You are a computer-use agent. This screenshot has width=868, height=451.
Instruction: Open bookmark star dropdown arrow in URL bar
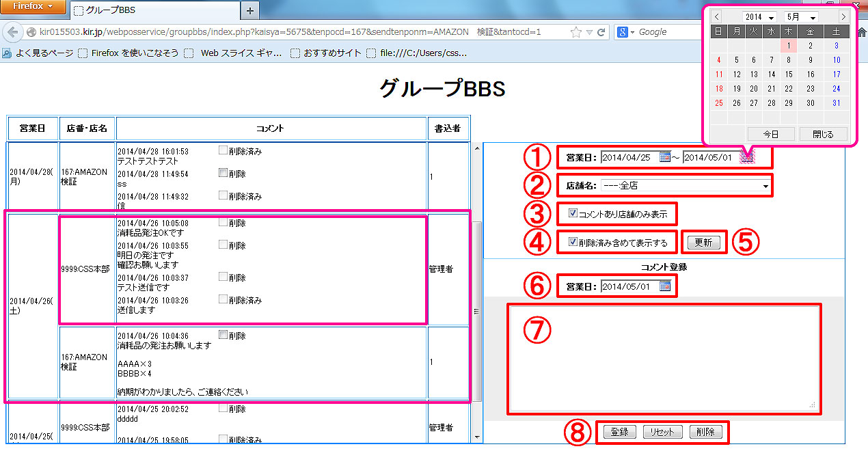pyautogui.click(x=589, y=32)
